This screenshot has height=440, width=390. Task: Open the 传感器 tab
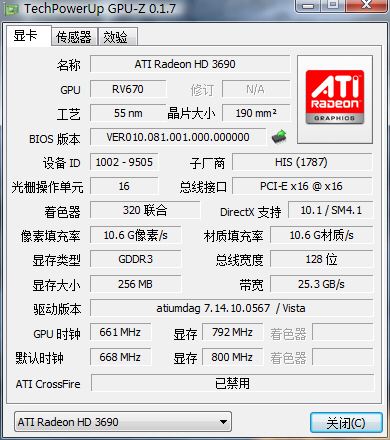(74, 37)
